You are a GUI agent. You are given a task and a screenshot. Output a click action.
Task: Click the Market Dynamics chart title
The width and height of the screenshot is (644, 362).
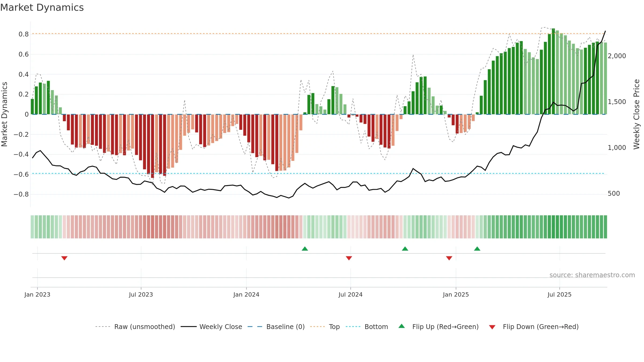coord(42,8)
